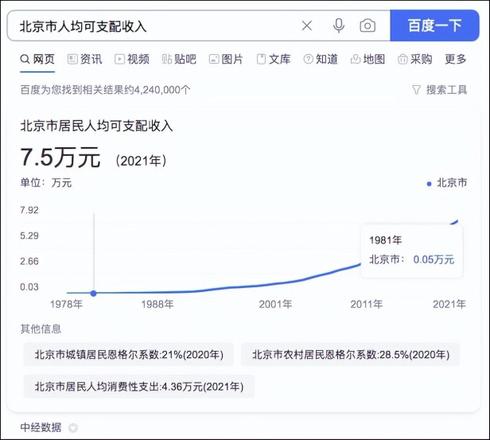Click the 7.92 y-axis label

(x=29, y=210)
